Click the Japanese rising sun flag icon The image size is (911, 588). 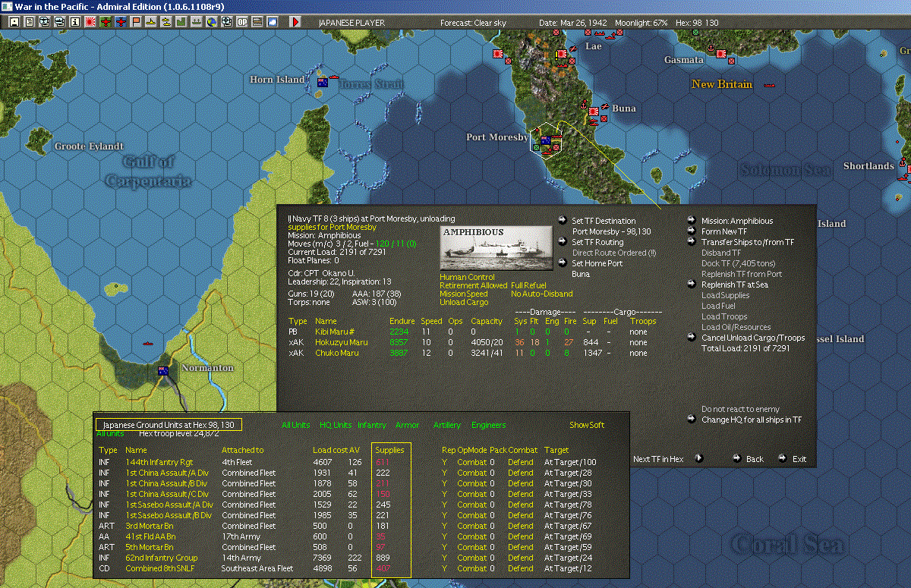tap(90, 22)
